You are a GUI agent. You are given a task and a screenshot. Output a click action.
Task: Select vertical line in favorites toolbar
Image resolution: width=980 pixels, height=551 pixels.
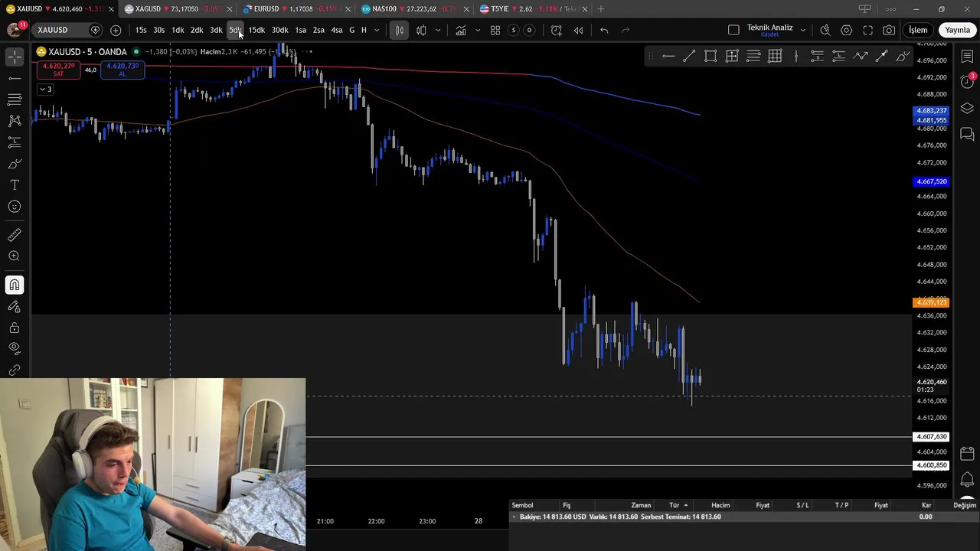click(x=796, y=56)
